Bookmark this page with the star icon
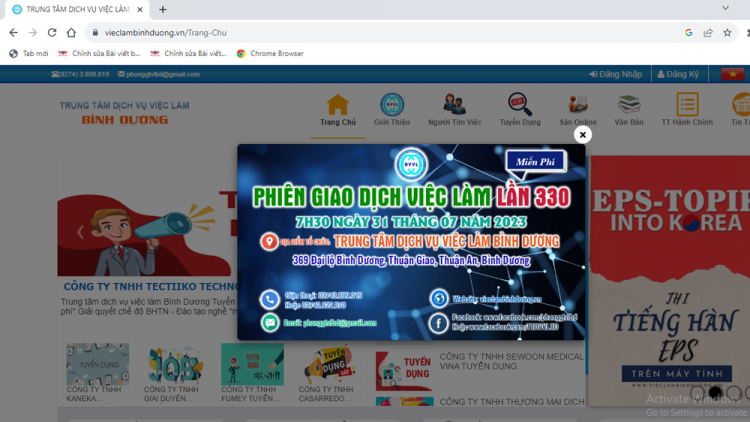This screenshot has width=750, height=422. coord(728,33)
